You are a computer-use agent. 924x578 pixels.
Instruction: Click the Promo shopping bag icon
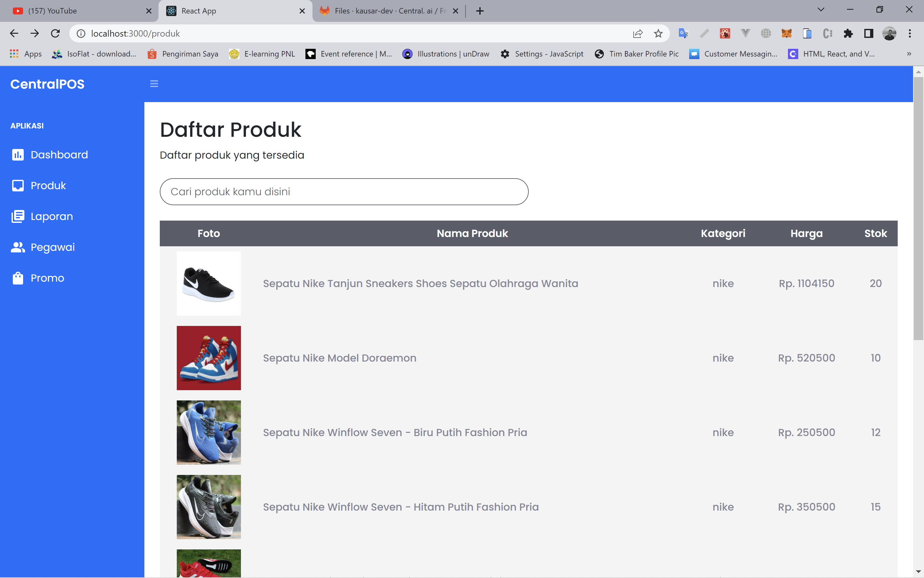click(18, 278)
